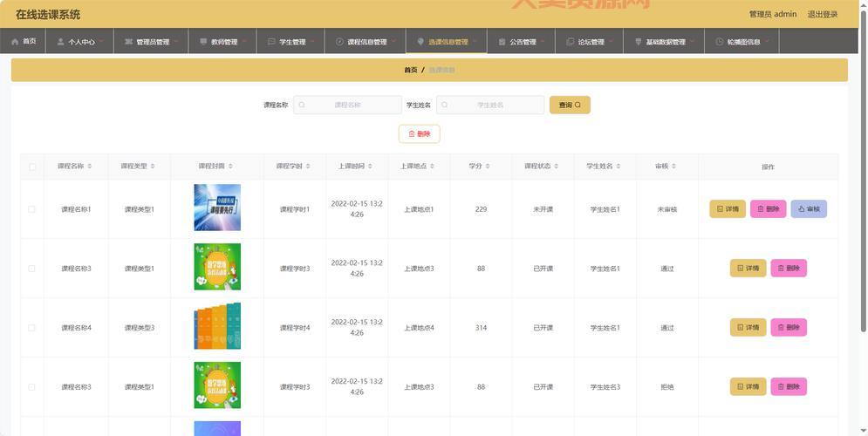Screen dimensions: 868x436
Task: Check the row checkbox for 课程名称1
Action: pyautogui.click(x=32, y=209)
